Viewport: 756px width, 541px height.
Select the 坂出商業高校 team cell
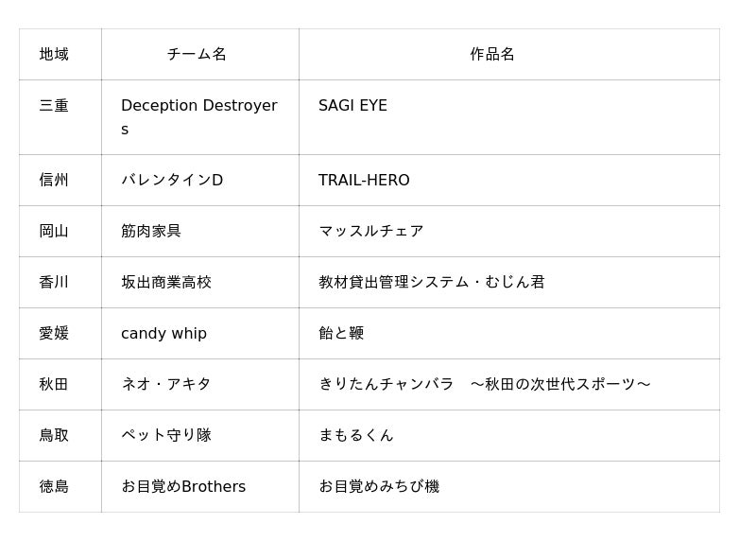166,282
